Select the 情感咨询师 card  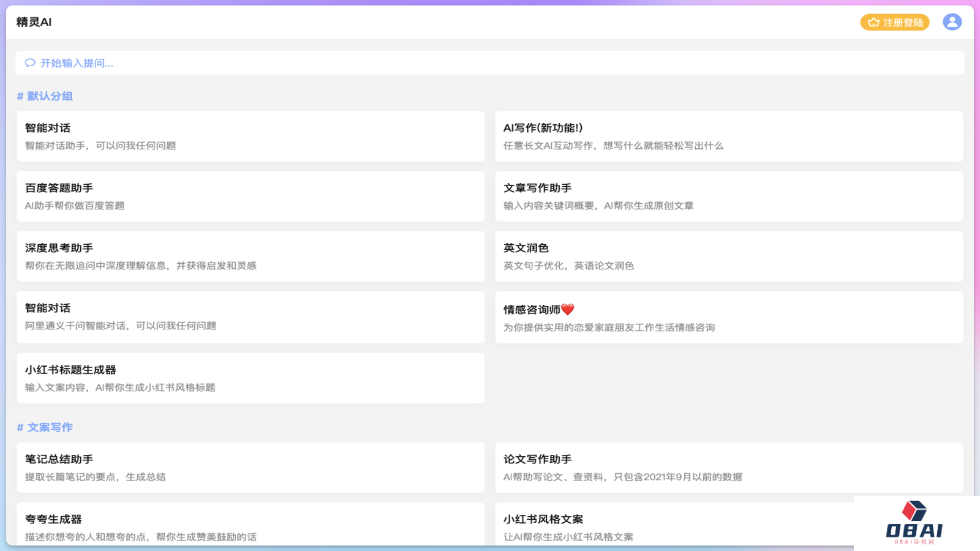coord(728,317)
